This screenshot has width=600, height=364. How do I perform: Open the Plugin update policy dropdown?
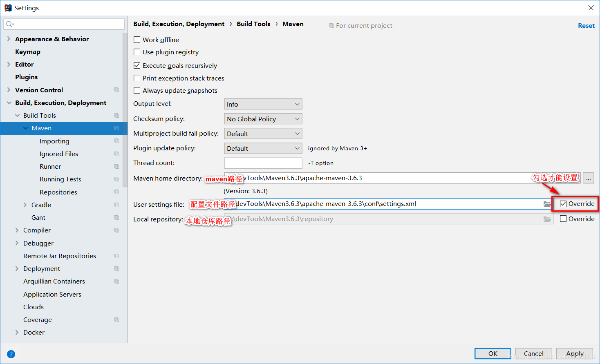pos(263,148)
